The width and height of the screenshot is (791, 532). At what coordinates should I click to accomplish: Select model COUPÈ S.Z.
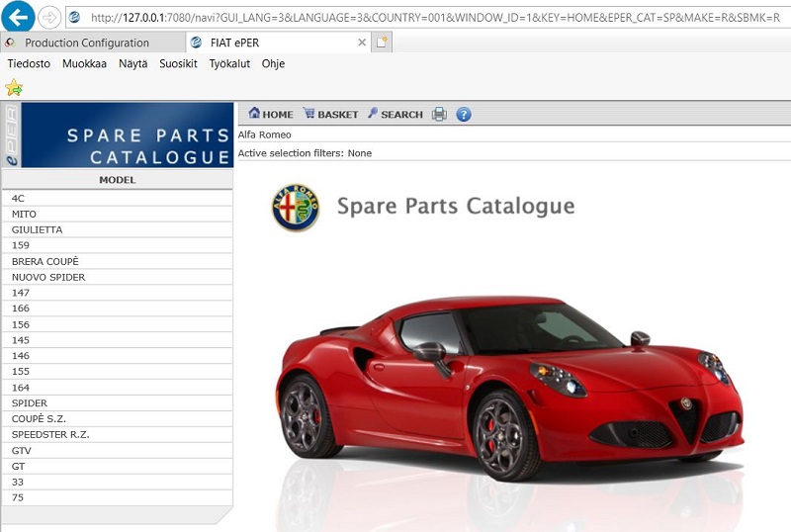click(117, 419)
